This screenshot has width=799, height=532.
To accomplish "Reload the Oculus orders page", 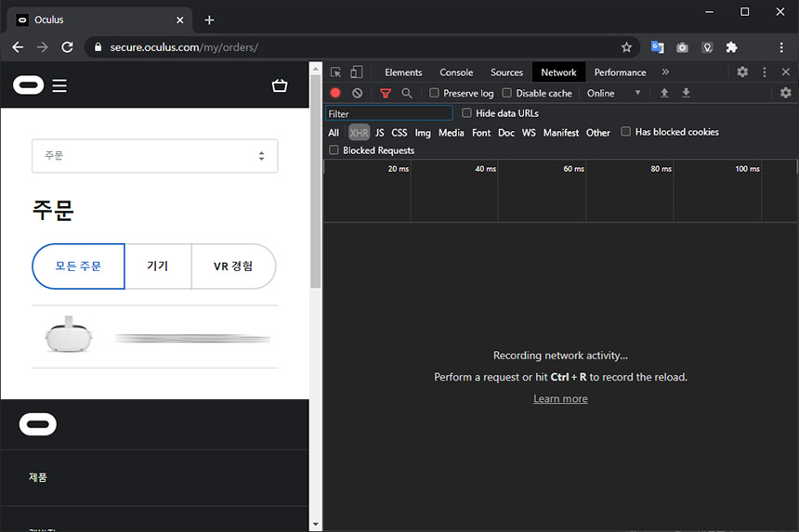I will [x=67, y=47].
